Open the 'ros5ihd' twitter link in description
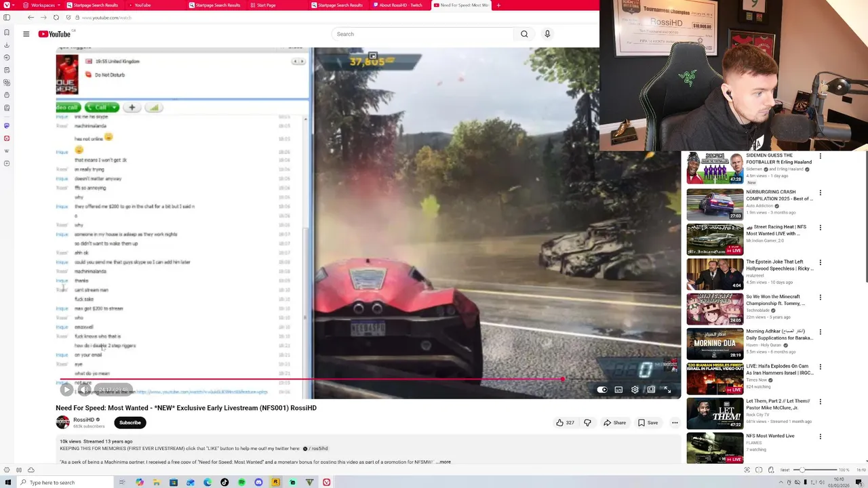This screenshot has height=488, width=868. (315, 449)
